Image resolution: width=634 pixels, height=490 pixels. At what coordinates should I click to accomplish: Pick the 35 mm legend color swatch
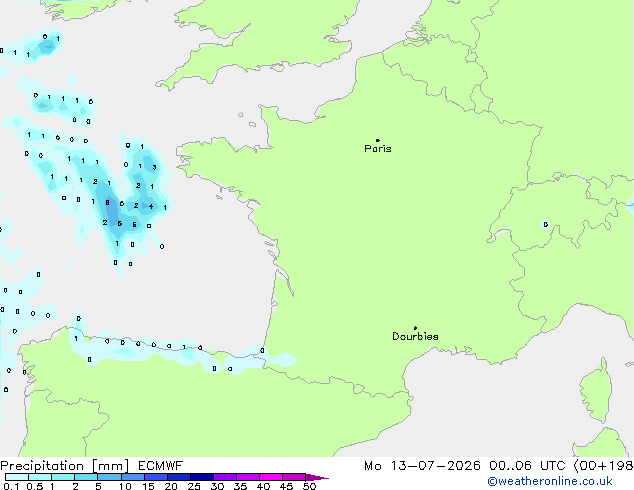coord(247,477)
